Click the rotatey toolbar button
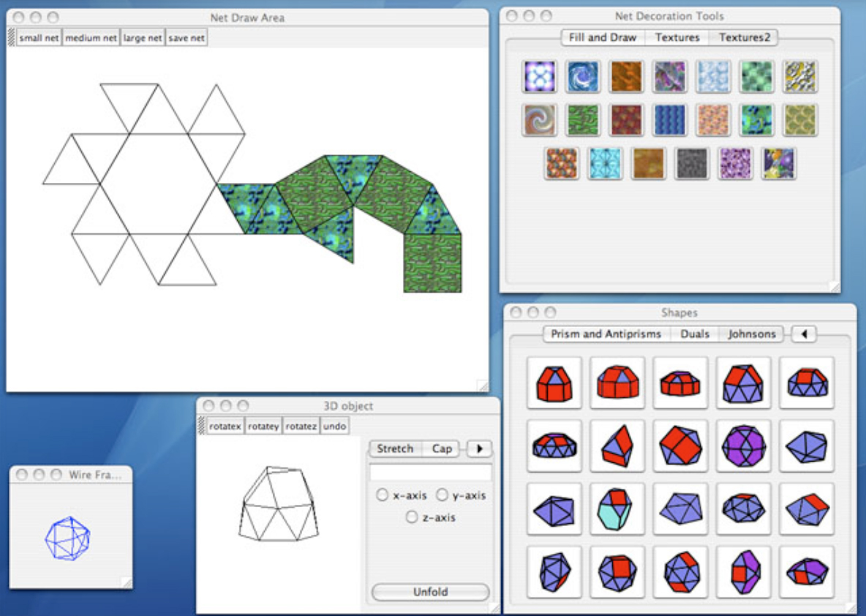This screenshot has height=616, width=866. [263, 426]
